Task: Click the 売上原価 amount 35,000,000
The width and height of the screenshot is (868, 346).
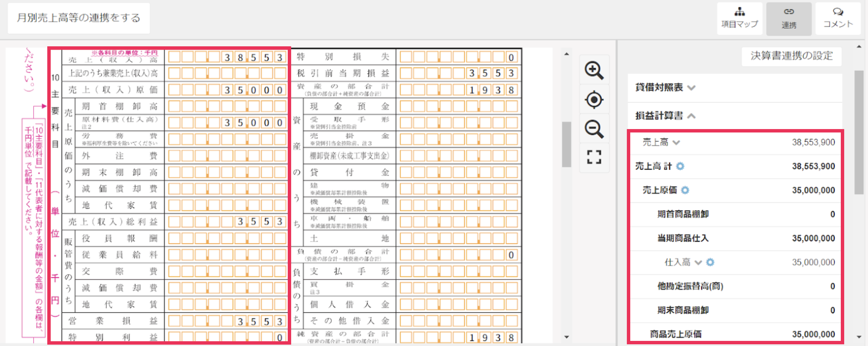Action: click(x=813, y=190)
